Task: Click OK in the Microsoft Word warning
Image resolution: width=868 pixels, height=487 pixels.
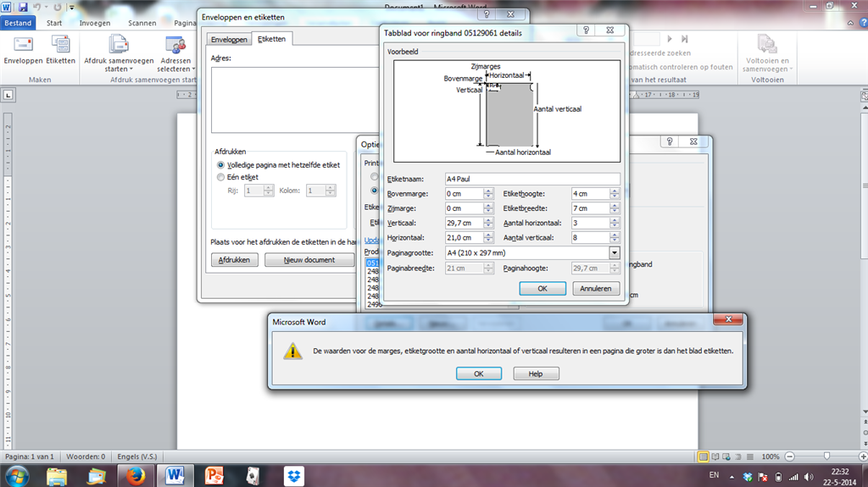Action: (x=479, y=374)
